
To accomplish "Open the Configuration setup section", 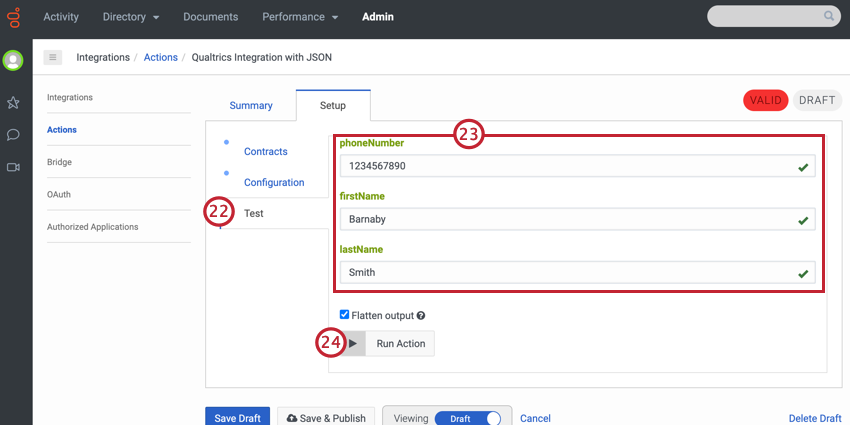I will tap(274, 182).
